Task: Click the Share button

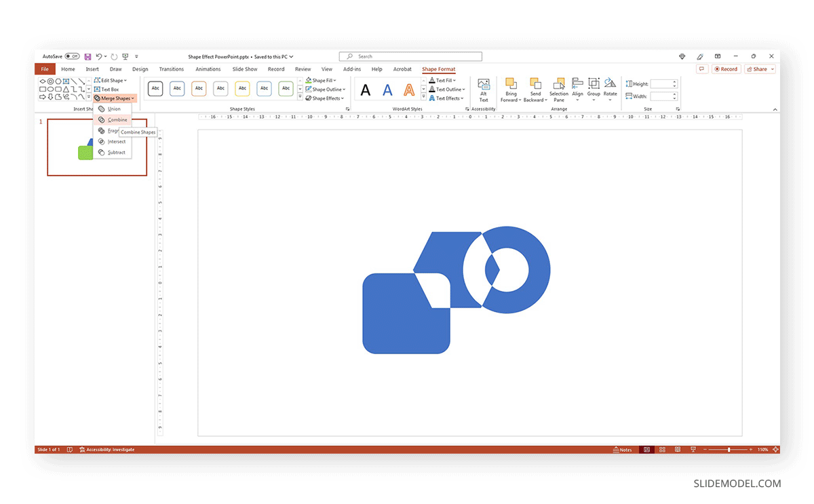Action: point(760,69)
